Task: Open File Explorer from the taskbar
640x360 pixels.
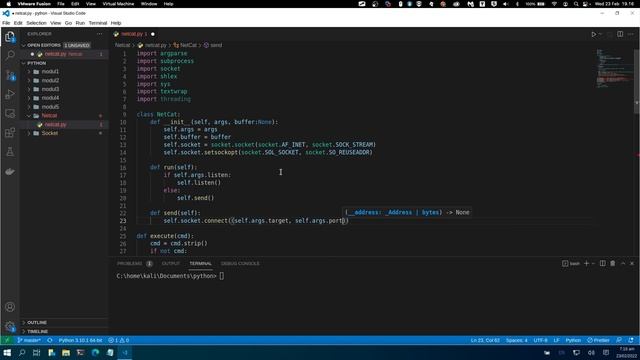Action: pyautogui.click(x=66, y=353)
